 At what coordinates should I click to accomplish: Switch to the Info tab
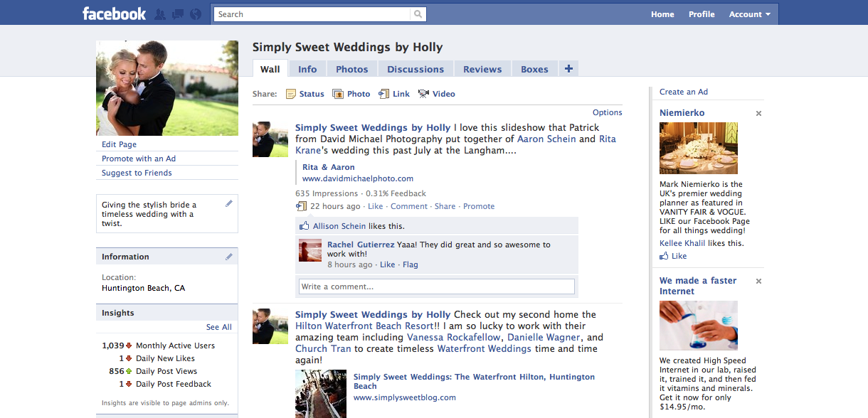coord(307,69)
